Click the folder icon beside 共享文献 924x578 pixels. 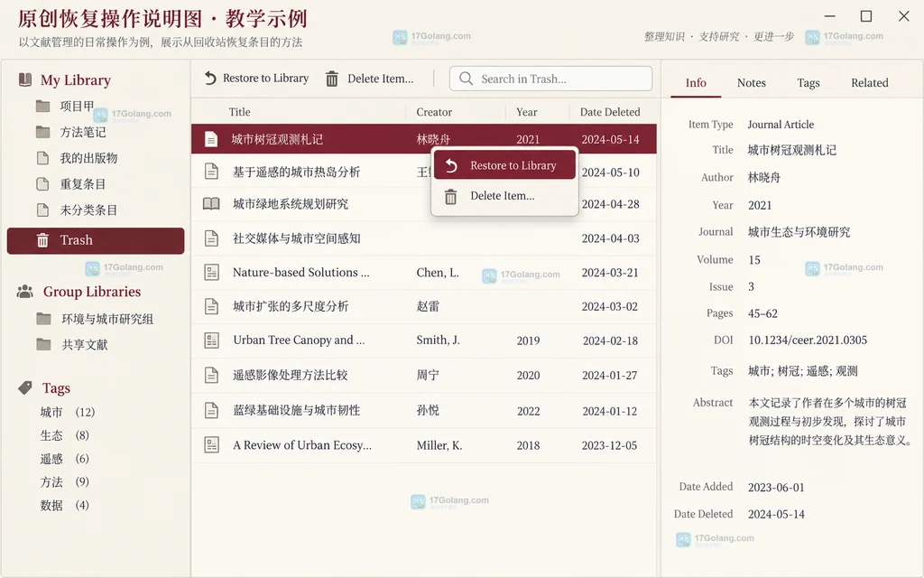pyautogui.click(x=43, y=344)
